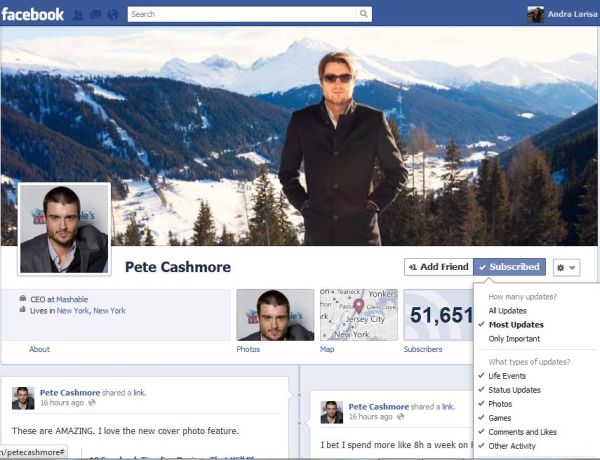The image size is (600, 460).
Task: Choose the Only Important option
Action: 514,339
